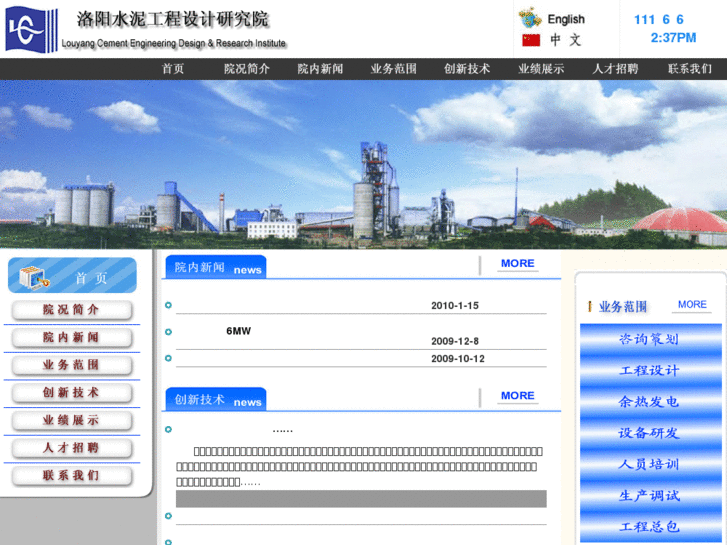Open 工程设计 in the business scope panel
The width and height of the screenshot is (727, 545).
pyautogui.click(x=648, y=371)
